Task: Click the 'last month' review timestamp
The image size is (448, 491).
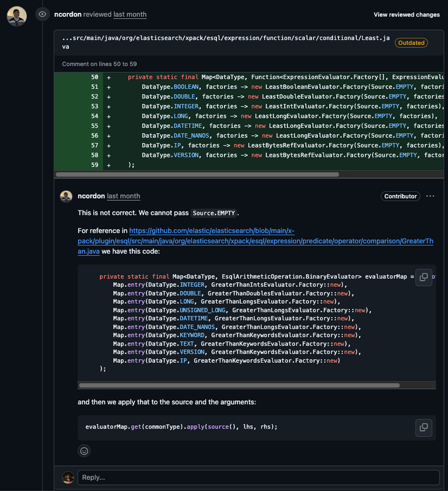Action: 130,14
